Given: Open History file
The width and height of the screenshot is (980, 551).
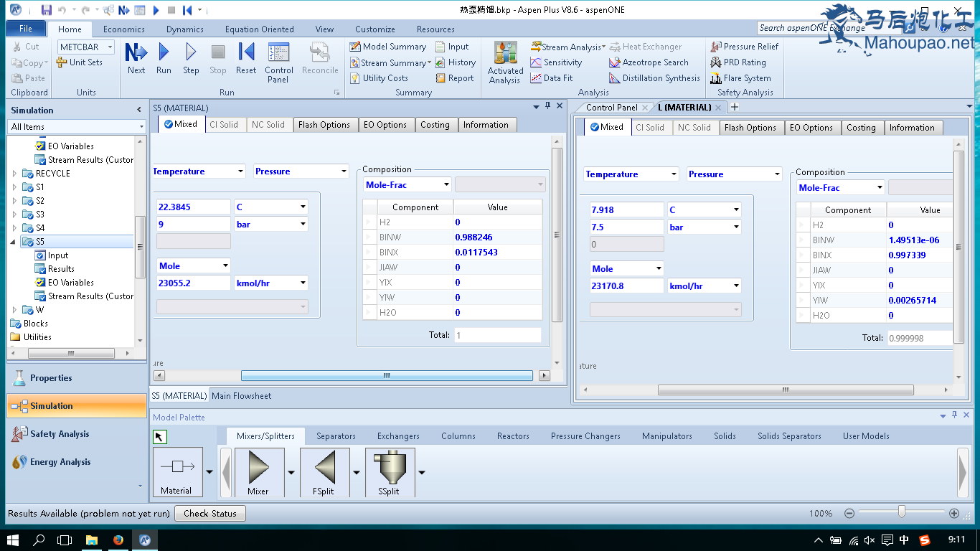Looking at the screenshot, I should (456, 62).
